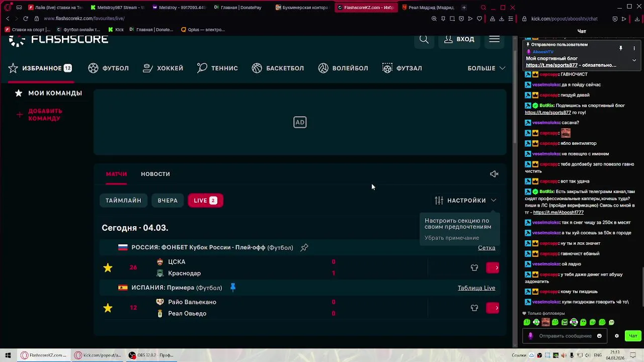This screenshot has width=644, height=362.
Task: Show lineups shirt icon for ЦСКА match
Action: click(x=474, y=268)
